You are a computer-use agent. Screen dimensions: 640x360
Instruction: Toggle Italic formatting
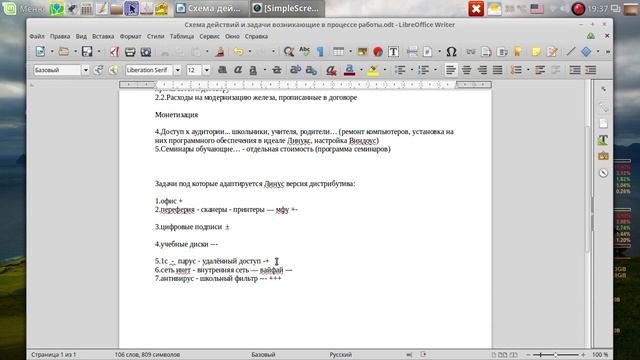coord(238,70)
